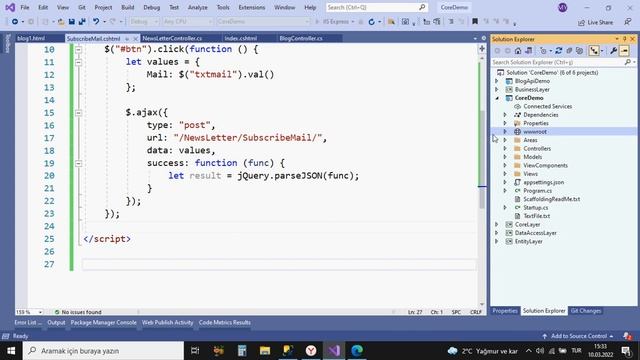
Task: Click the Redo arrow in the toolbar
Action: click(x=113, y=22)
